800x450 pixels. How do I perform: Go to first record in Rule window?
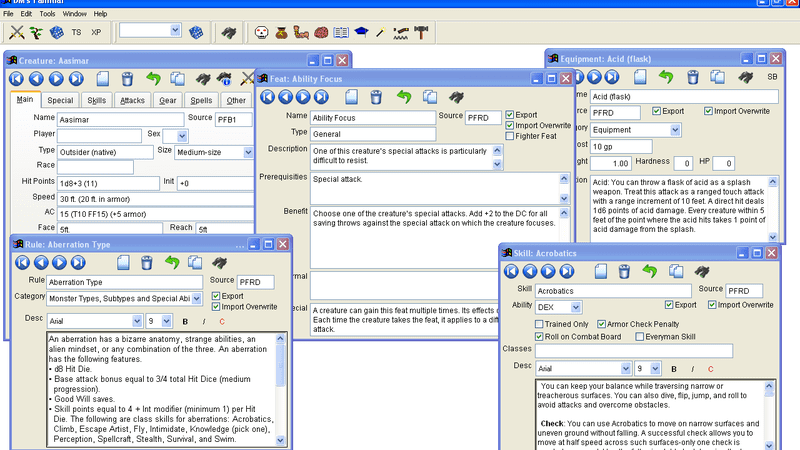pos(22,262)
